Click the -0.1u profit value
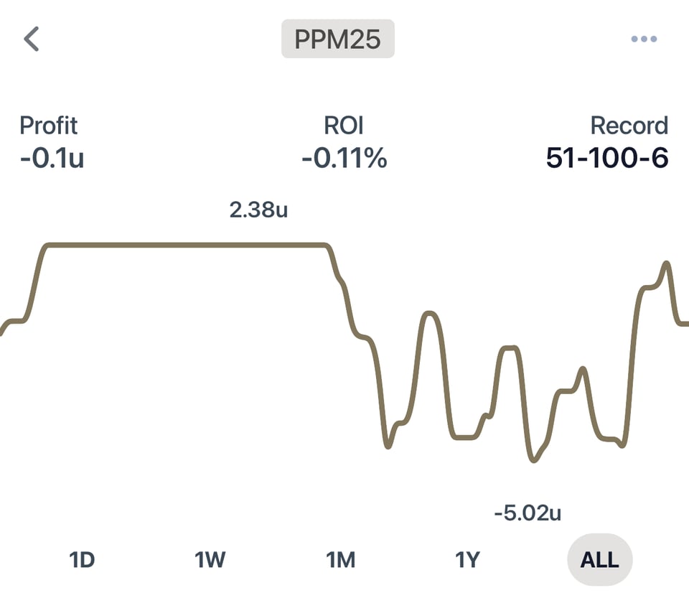The height and width of the screenshot is (616, 689). pos(52,158)
